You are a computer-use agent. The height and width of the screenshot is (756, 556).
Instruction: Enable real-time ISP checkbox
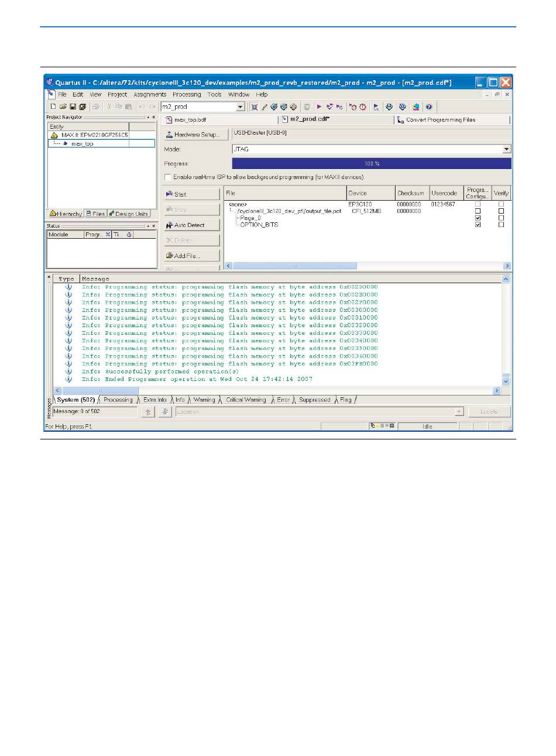168,177
